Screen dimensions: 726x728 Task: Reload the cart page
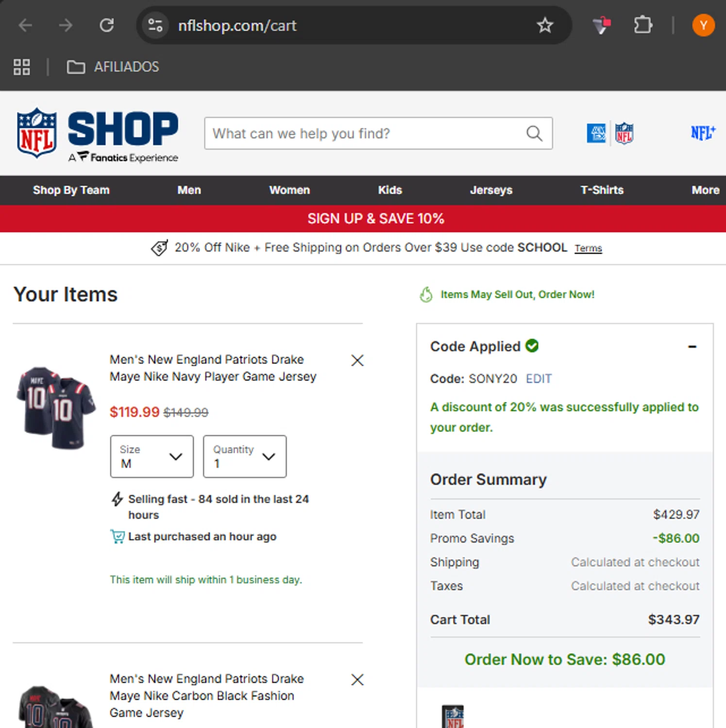pyautogui.click(x=107, y=25)
